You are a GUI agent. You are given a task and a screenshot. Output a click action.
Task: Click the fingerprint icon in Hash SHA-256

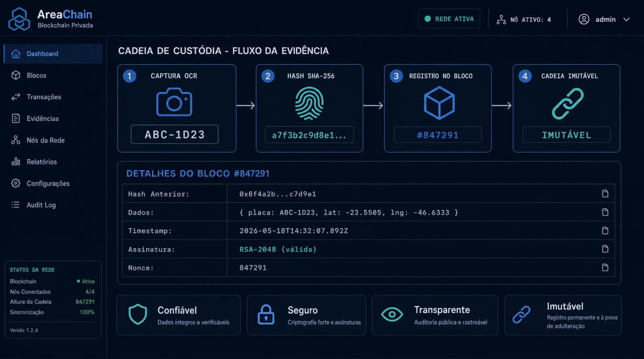click(309, 104)
